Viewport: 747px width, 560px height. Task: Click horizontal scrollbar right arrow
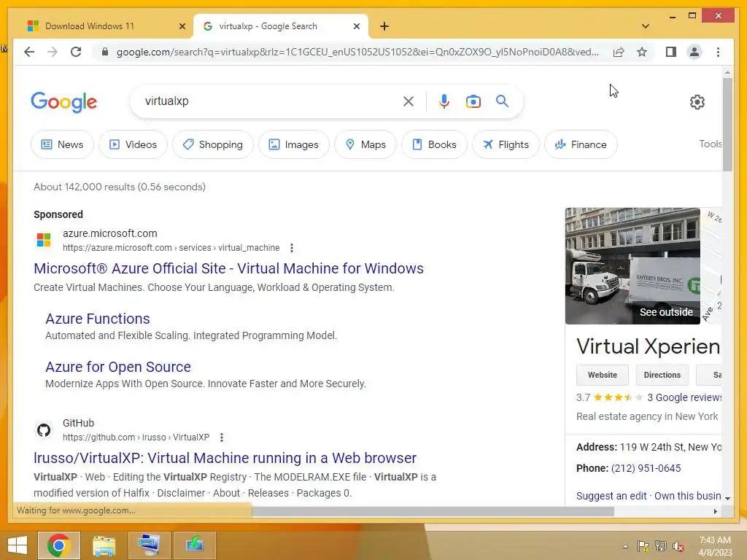[716, 511]
